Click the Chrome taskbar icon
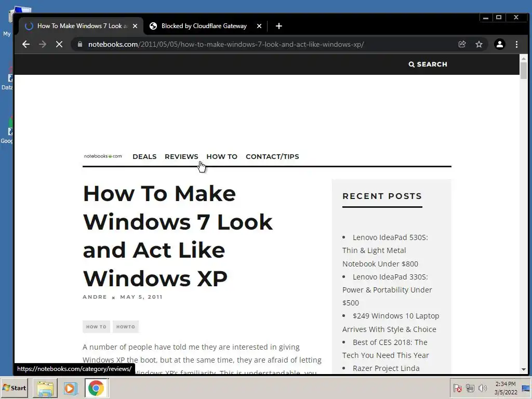 (96, 388)
